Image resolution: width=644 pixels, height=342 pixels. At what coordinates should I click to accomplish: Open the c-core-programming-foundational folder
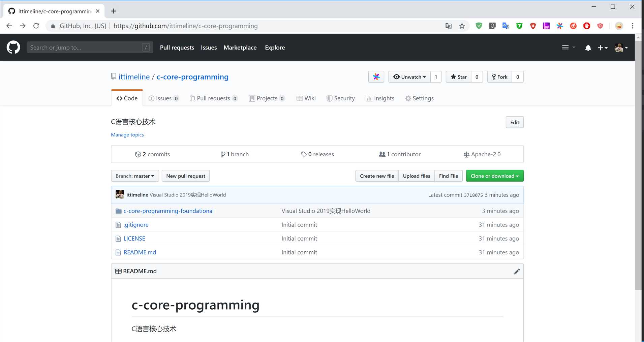[168, 211]
